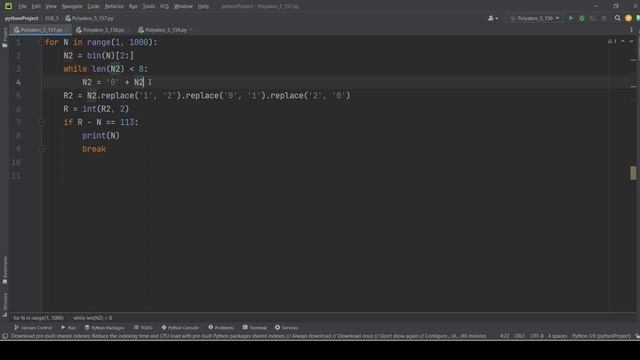Open the Window menu
This screenshot has height=360, width=640.
pos(183,6)
